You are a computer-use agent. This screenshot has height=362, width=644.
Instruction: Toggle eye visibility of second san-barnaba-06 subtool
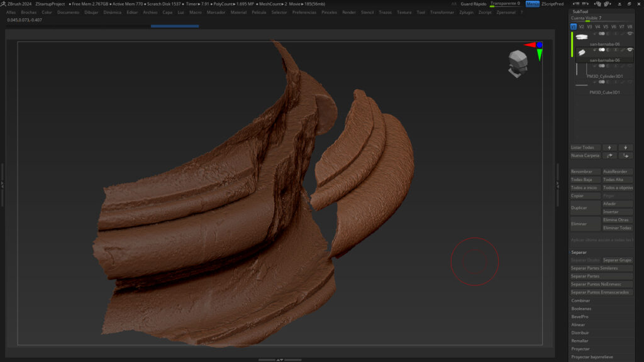[x=630, y=50]
